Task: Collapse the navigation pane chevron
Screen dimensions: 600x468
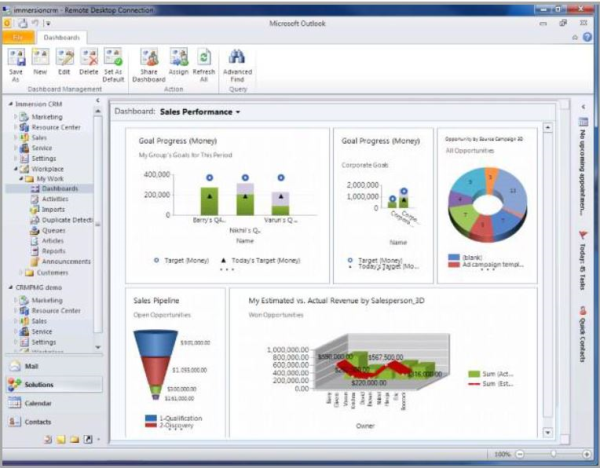Action: (x=98, y=100)
